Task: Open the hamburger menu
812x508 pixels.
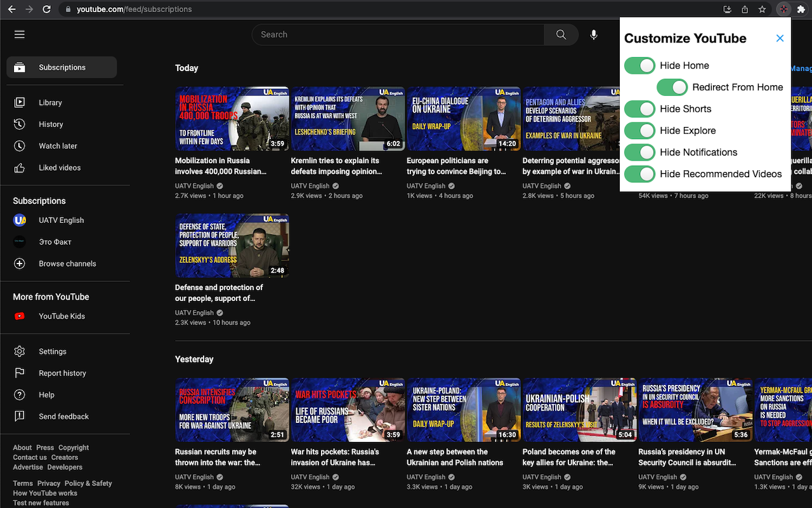Action: tap(19, 34)
